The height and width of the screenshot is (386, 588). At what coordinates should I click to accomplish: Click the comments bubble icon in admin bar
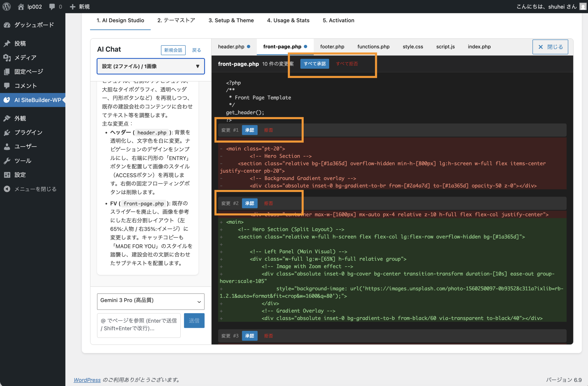coord(52,6)
